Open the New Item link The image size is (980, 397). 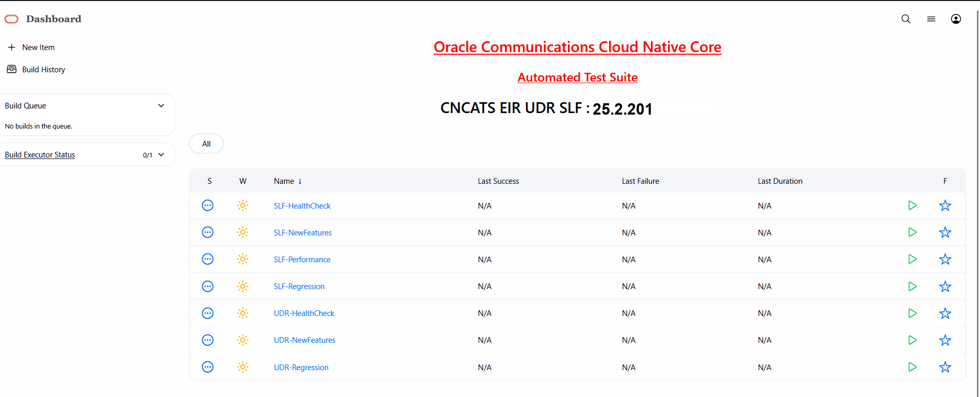click(38, 47)
